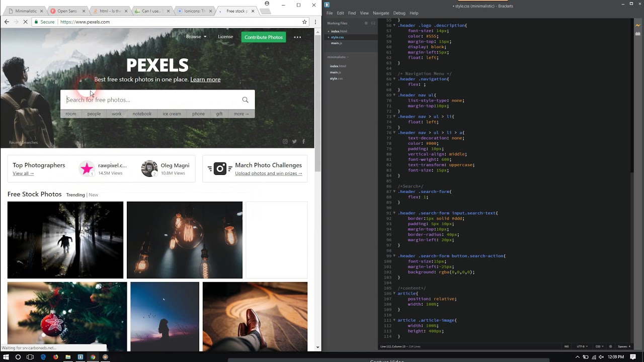Viewport: 644px width, 362px height.
Task: Collapse the .header .logo .description rule fold arrow
Action: 394,25
